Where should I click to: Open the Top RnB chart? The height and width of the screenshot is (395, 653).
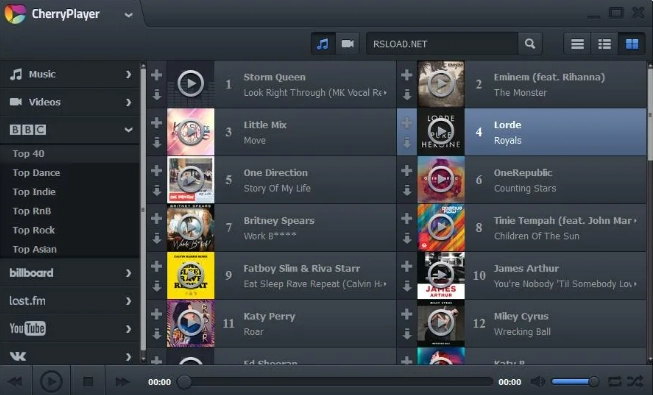coord(70,211)
